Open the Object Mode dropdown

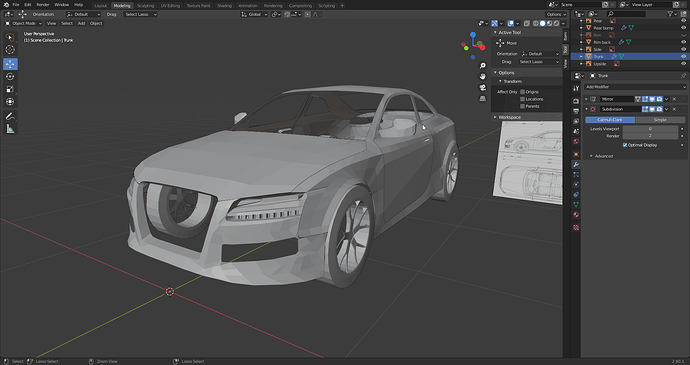coord(23,23)
